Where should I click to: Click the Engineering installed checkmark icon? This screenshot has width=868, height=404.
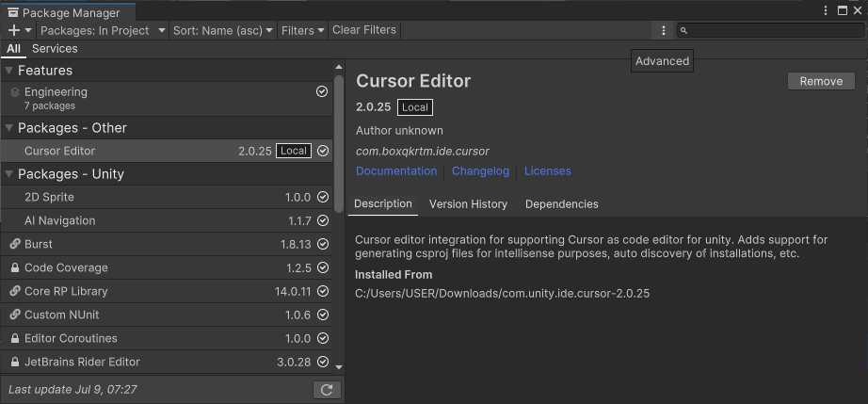(x=322, y=92)
